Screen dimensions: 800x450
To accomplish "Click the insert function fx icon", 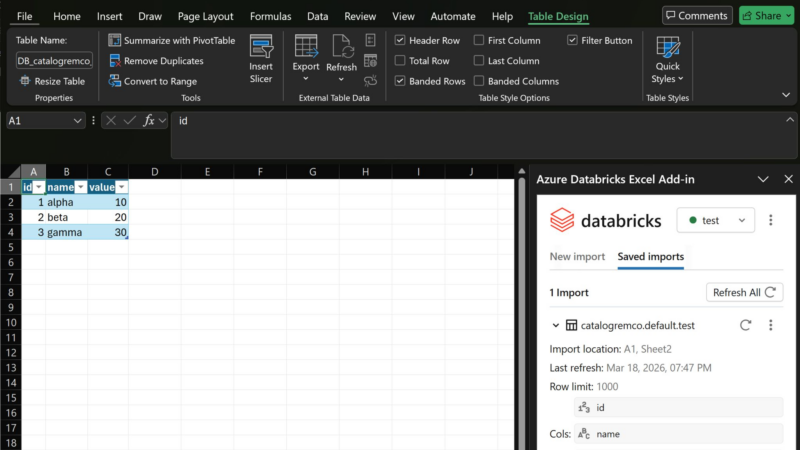I will point(148,120).
